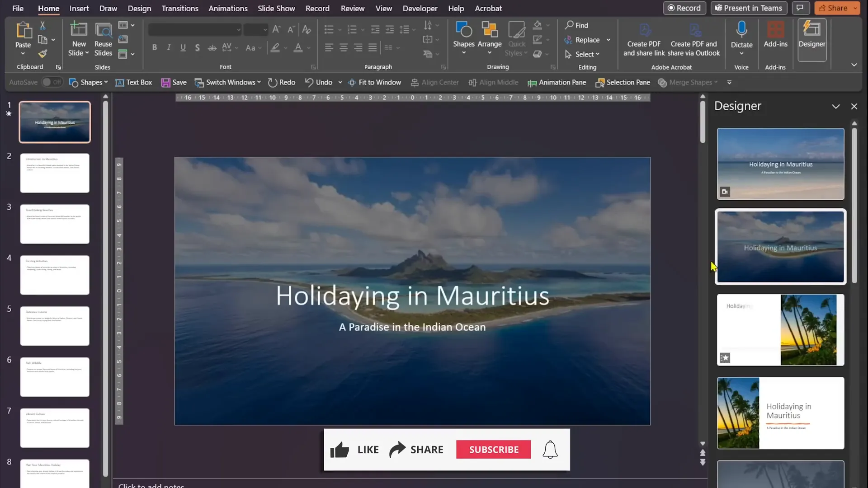Open Switch Windows dropdown
The height and width of the screenshot is (488, 868).
pyautogui.click(x=228, y=82)
